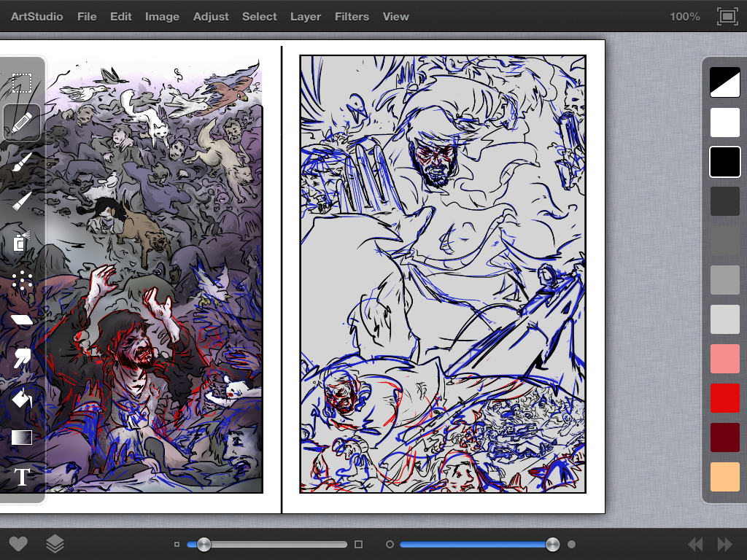This screenshot has width=747, height=560.
Task: Toggle fullscreen view icon
Action: click(x=727, y=17)
